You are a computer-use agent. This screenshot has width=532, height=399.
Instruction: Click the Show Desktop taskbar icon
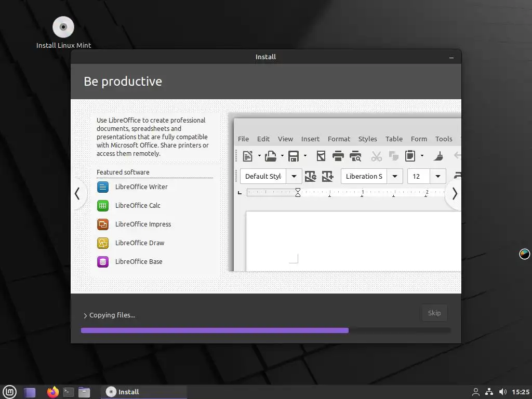click(30, 393)
